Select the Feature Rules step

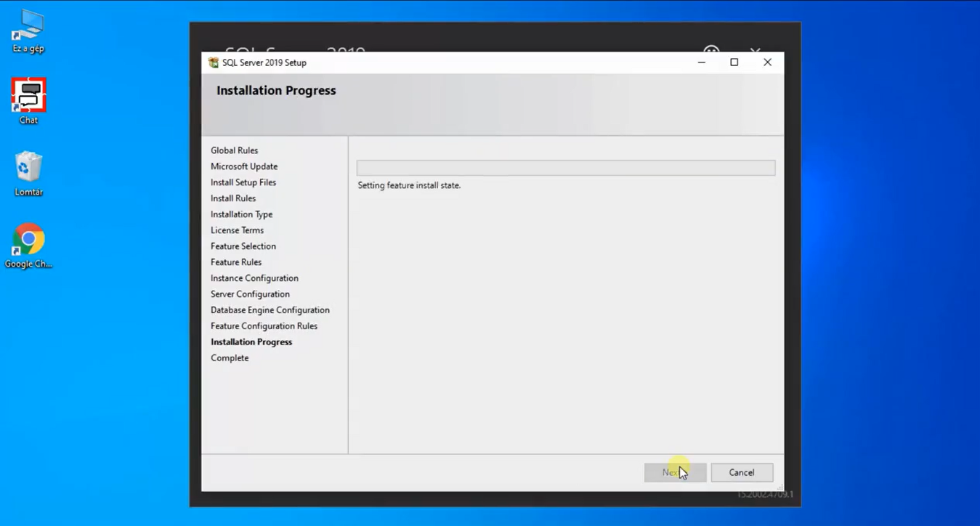point(236,262)
